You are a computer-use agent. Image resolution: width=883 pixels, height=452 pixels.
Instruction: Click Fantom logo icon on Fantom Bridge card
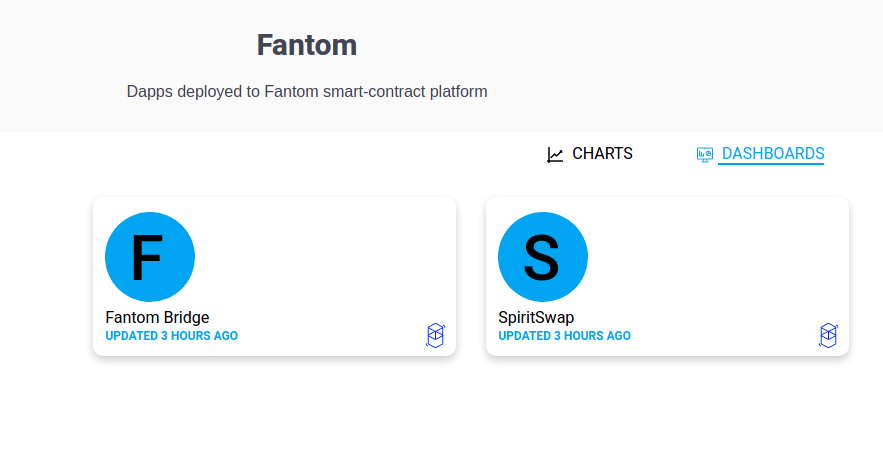coord(435,335)
